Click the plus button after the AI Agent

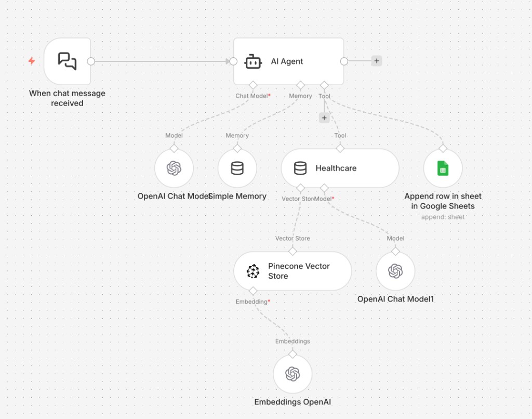pyautogui.click(x=376, y=61)
